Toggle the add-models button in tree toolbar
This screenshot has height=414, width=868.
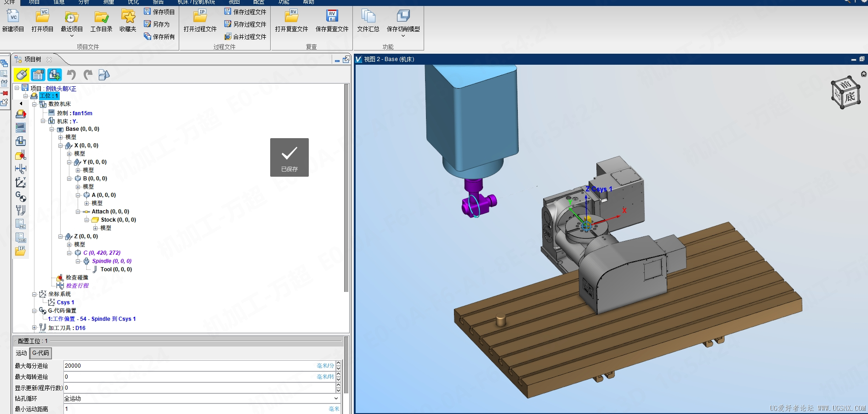(x=55, y=75)
